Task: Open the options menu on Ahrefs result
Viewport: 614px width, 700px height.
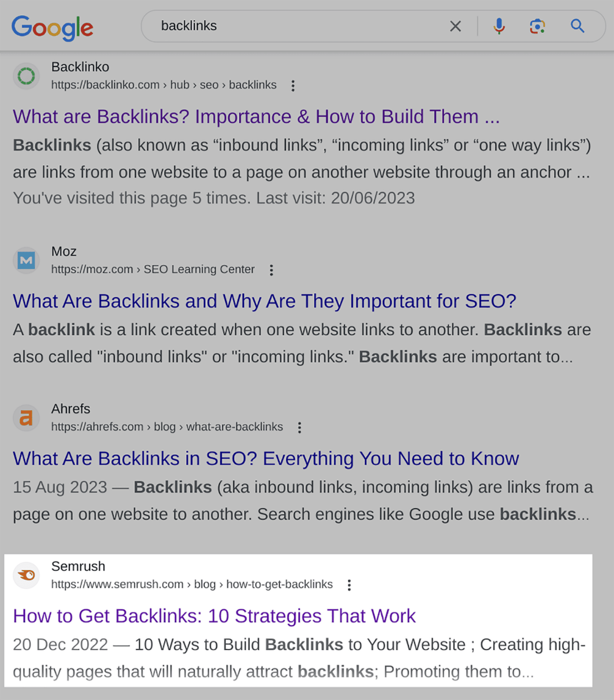Action: pos(299,427)
